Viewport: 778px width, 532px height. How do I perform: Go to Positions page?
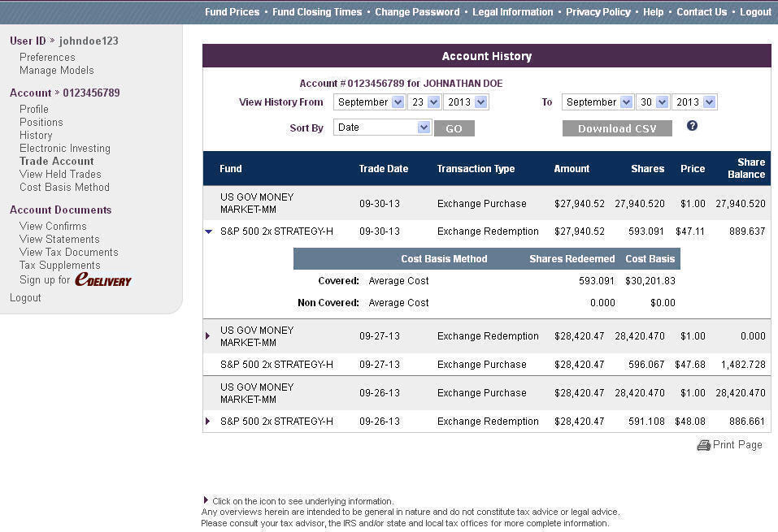coord(41,122)
